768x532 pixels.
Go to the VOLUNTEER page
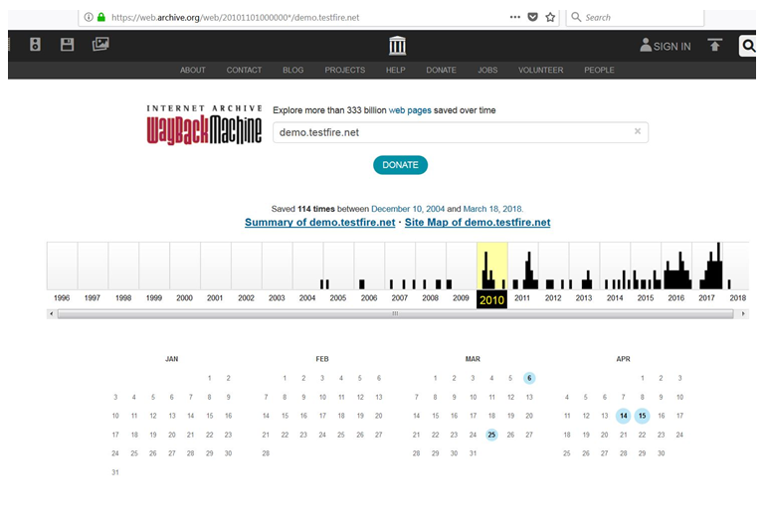pos(540,71)
